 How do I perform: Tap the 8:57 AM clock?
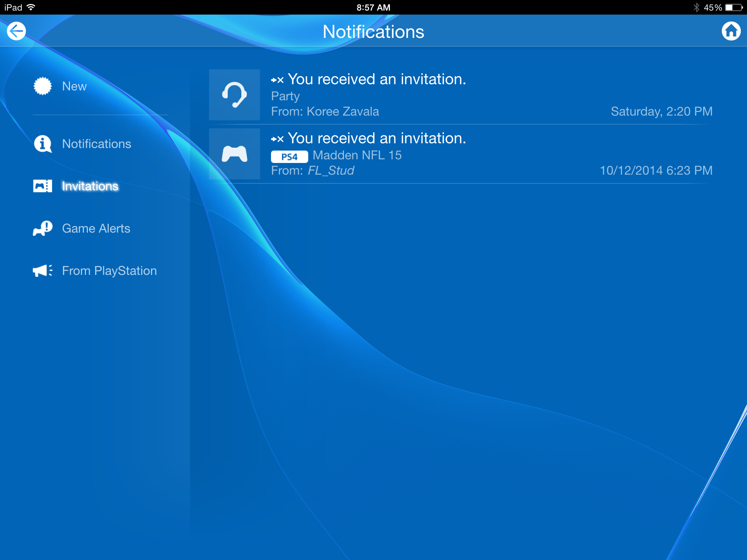click(373, 7)
